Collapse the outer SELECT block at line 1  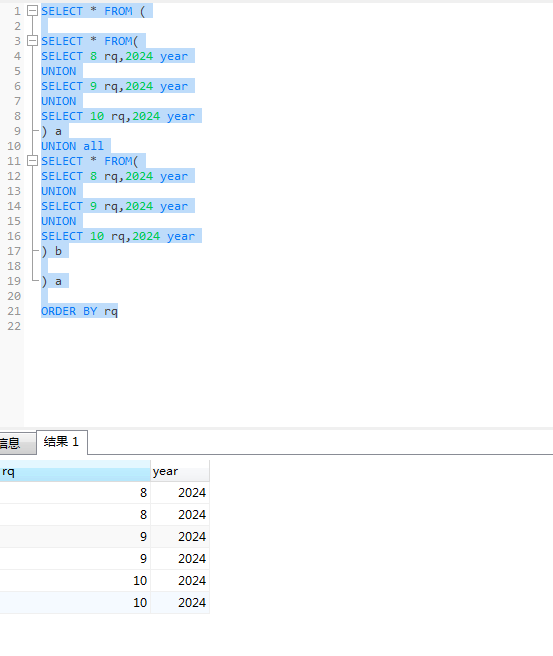click(32, 11)
